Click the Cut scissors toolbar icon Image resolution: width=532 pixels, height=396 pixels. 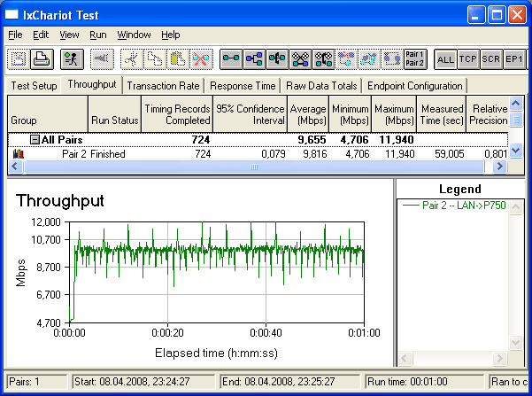(x=131, y=59)
